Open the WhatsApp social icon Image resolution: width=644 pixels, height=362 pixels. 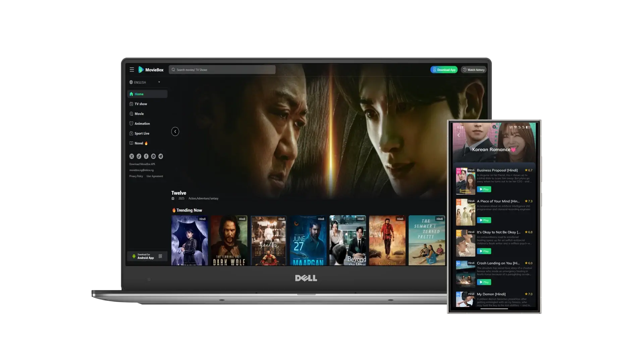[x=153, y=156]
